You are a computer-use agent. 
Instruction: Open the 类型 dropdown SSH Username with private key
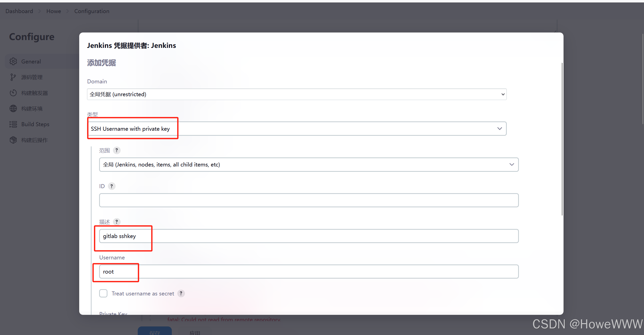297,129
